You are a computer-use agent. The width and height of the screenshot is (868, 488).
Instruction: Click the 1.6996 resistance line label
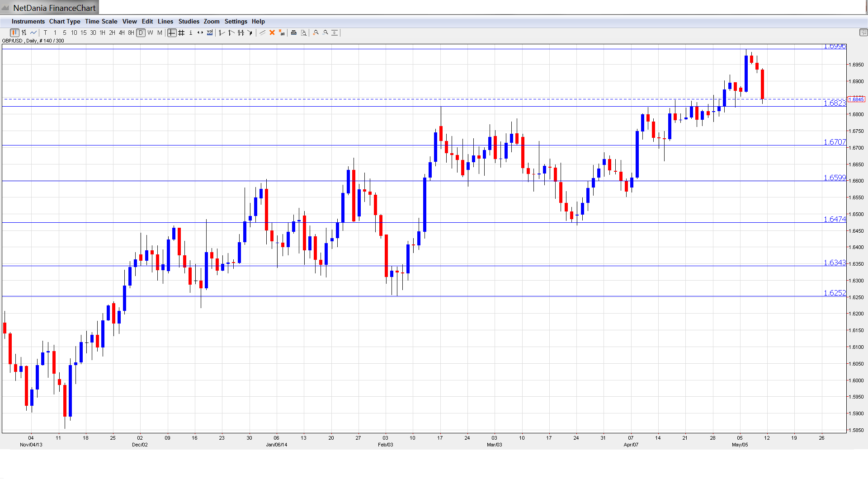[x=835, y=47]
